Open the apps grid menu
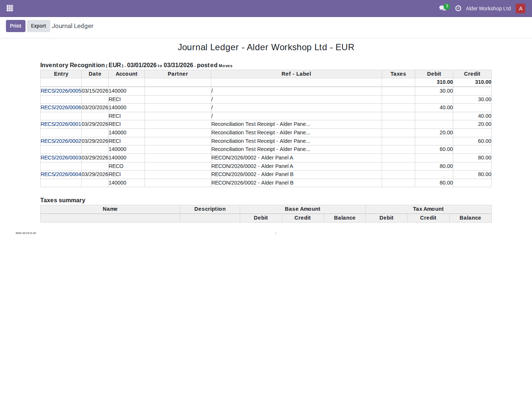 (x=10, y=8)
